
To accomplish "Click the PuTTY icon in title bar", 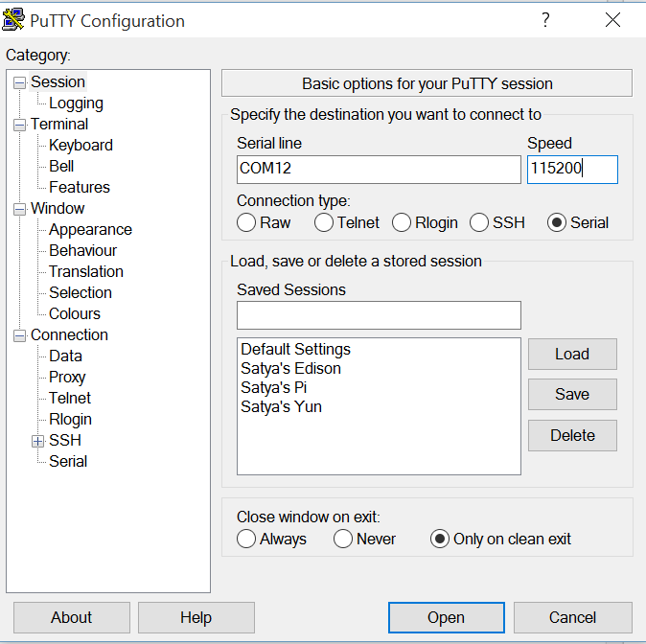I will (13, 19).
